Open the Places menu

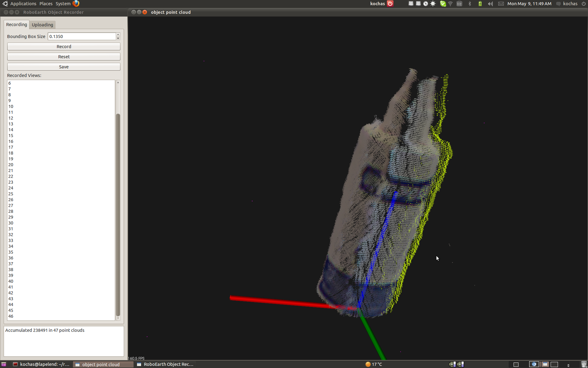coord(46,4)
